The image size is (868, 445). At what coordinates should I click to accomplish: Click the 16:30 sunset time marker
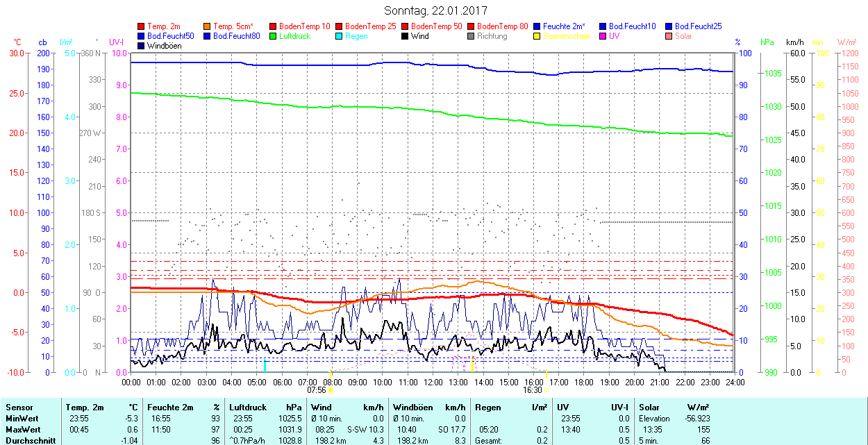point(533,390)
